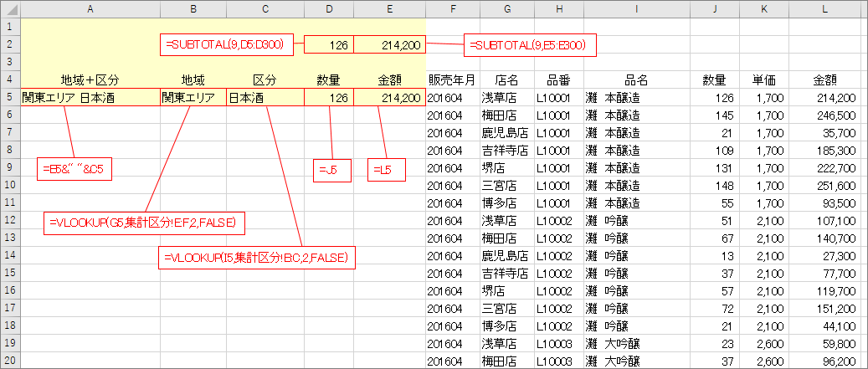The image size is (868, 369).
Task: Select the 販売年月 header cell
Action: coord(452,80)
